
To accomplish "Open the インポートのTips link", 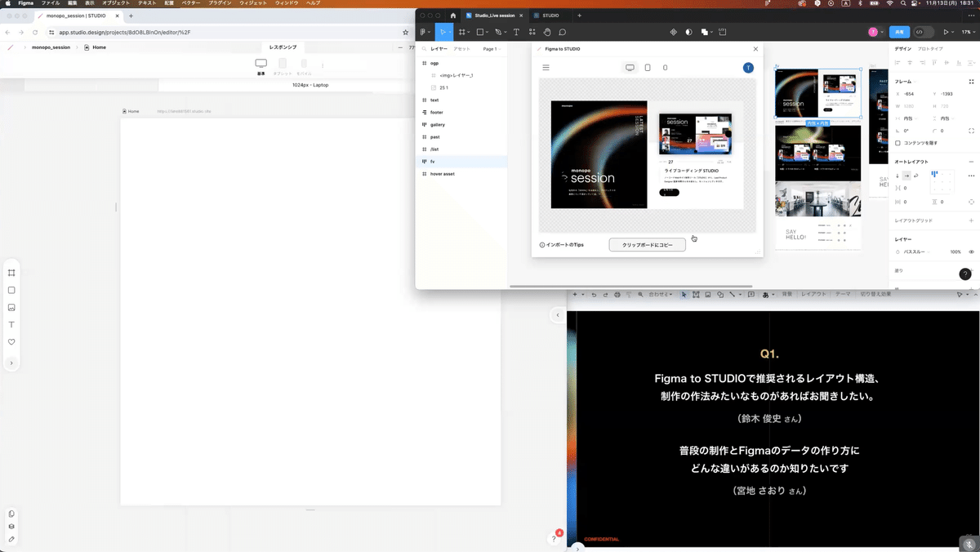I will 562,245.
